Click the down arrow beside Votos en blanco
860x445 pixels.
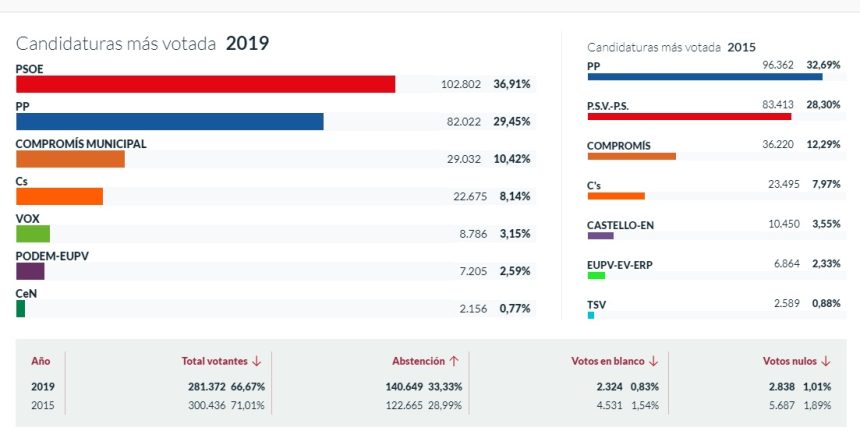[x=653, y=361]
